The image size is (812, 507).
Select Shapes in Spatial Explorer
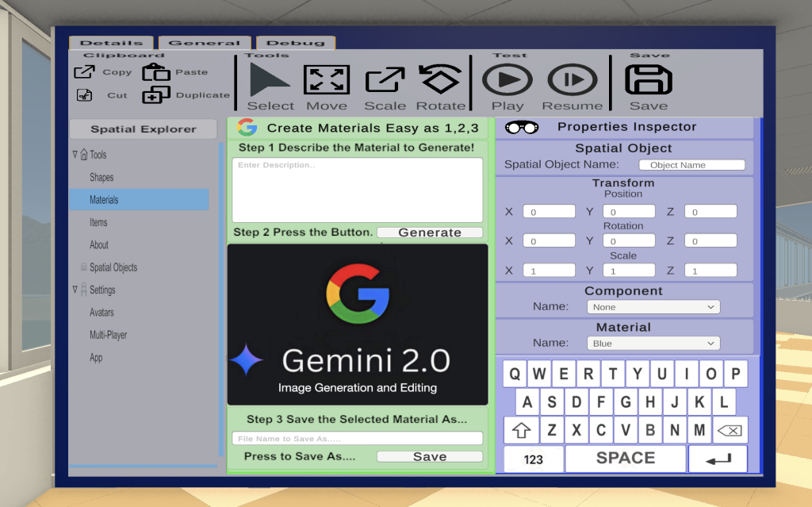101,177
